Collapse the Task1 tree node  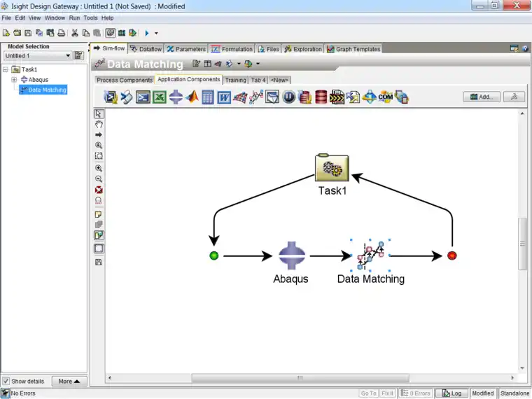click(x=6, y=69)
